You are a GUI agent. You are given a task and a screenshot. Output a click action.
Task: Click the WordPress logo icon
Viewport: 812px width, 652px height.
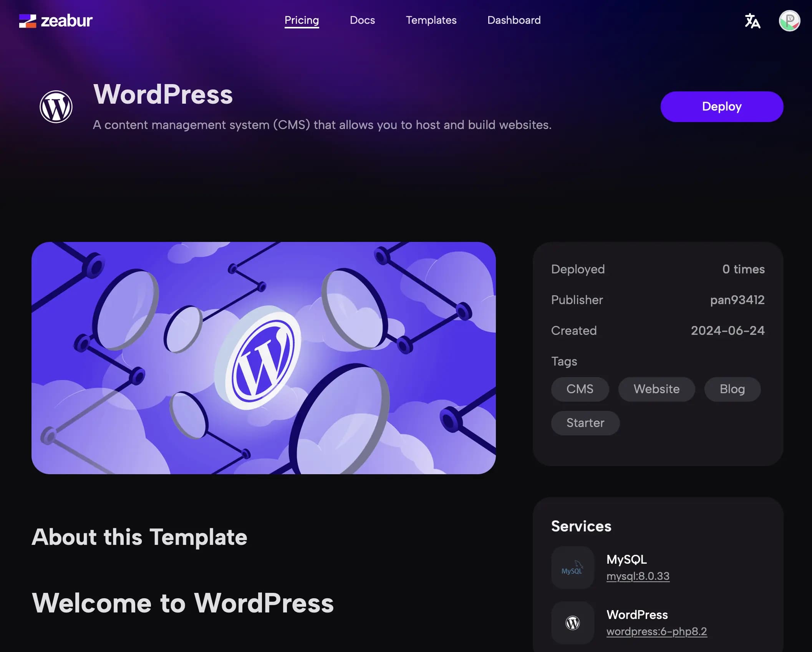56,106
